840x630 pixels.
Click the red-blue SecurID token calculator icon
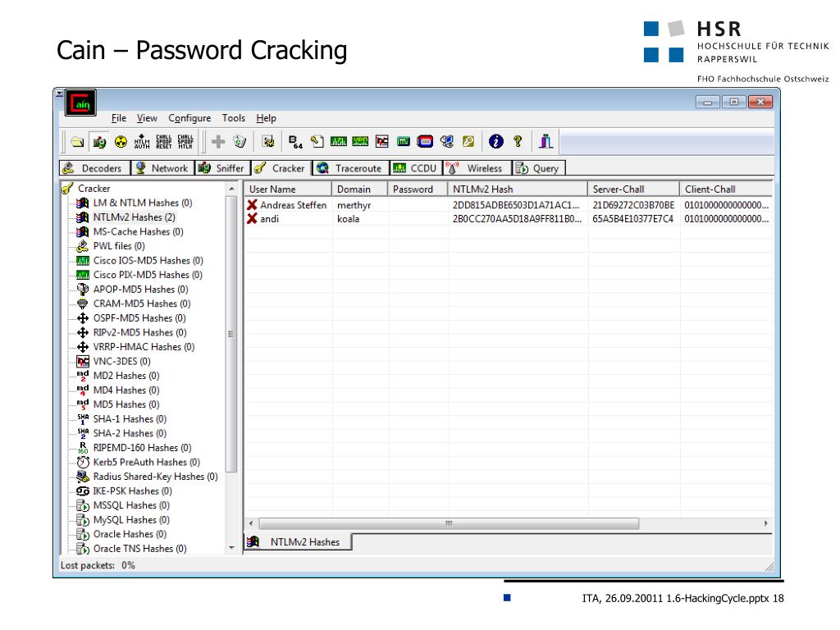[425, 141]
